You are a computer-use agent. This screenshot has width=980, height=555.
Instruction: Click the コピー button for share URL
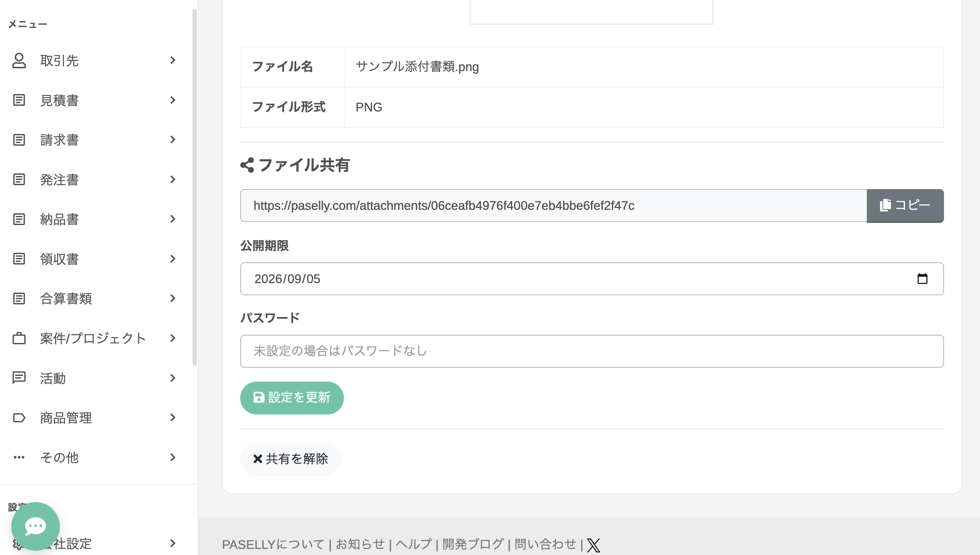pos(905,206)
